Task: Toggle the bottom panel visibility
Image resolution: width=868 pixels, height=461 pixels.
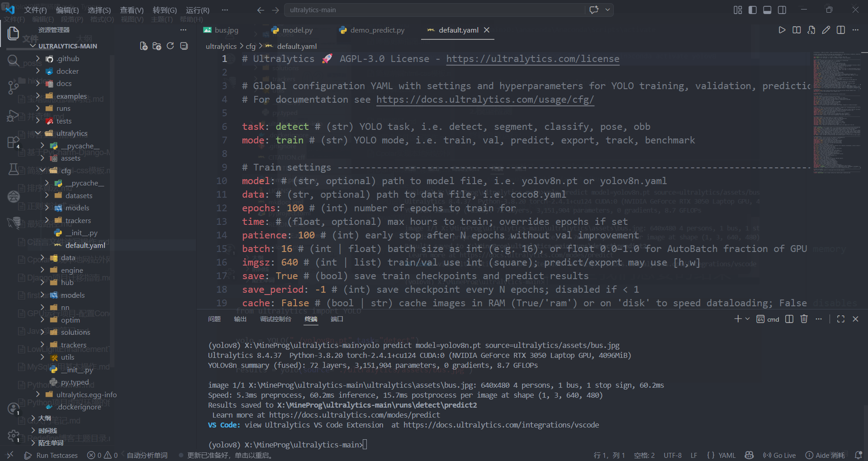Action: coord(767,10)
